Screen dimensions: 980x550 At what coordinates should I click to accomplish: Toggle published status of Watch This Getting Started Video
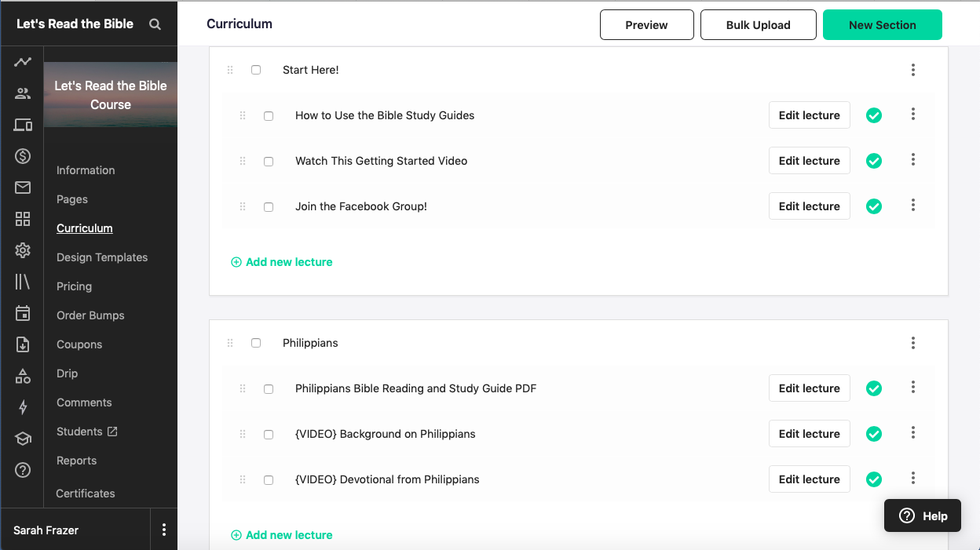(x=874, y=161)
